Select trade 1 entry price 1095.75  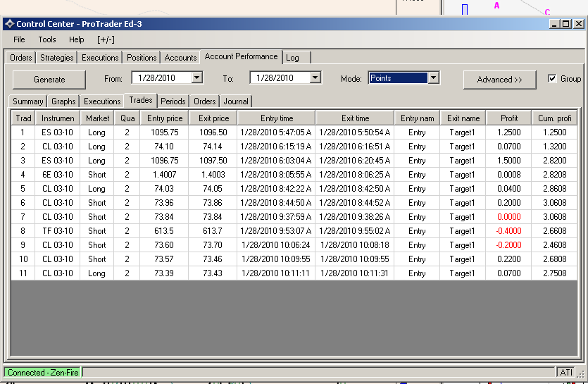click(x=164, y=132)
